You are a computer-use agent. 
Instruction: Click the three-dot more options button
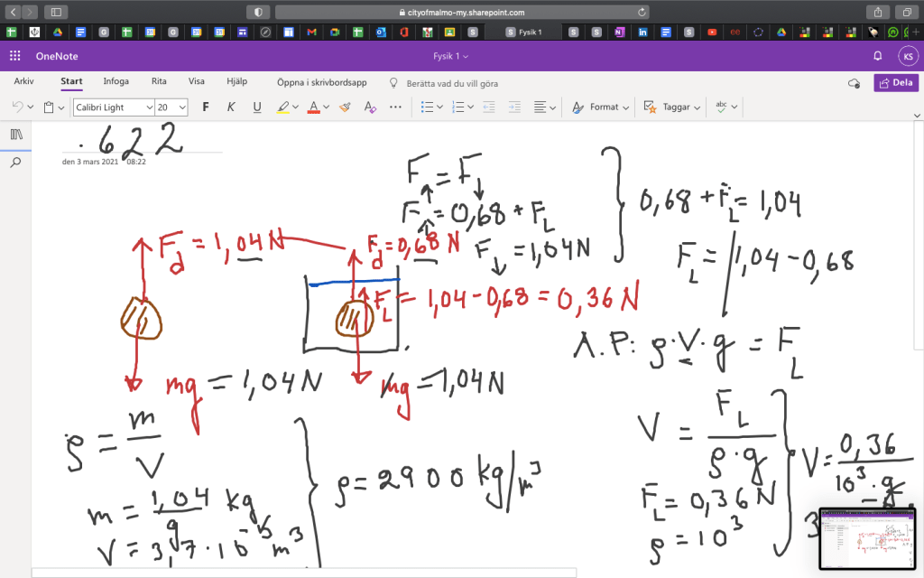(x=395, y=107)
